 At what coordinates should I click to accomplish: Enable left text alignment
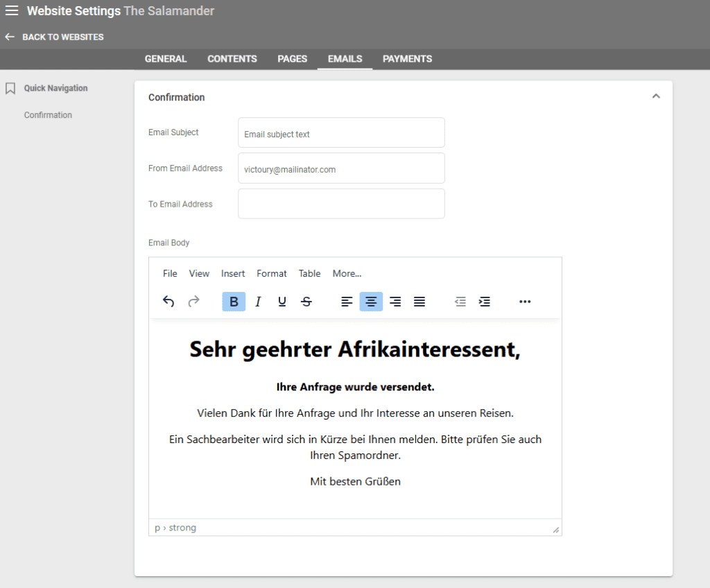347,302
